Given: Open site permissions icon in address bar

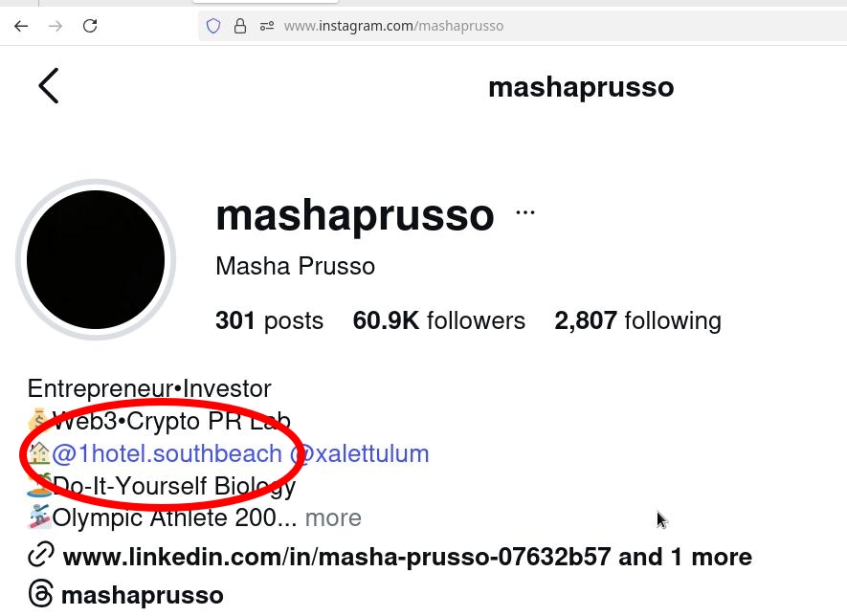Looking at the screenshot, I should tap(267, 26).
